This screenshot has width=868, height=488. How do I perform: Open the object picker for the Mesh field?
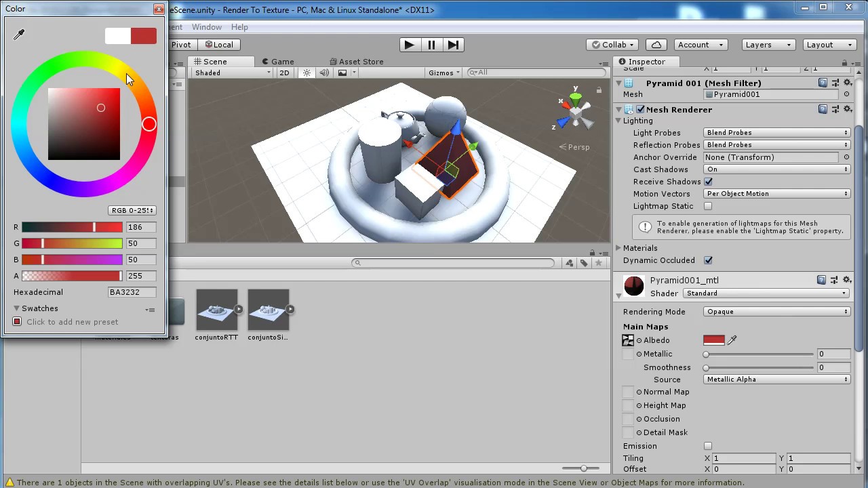pyautogui.click(x=846, y=95)
